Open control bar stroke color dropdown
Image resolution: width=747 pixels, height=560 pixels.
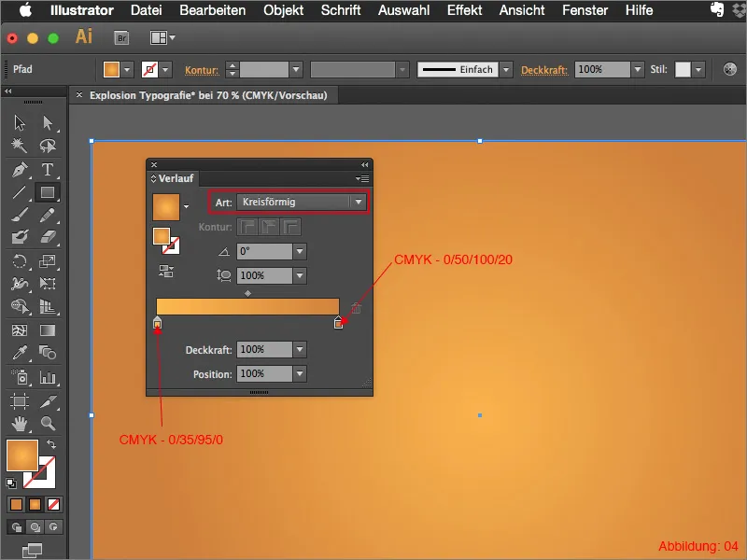(x=165, y=69)
